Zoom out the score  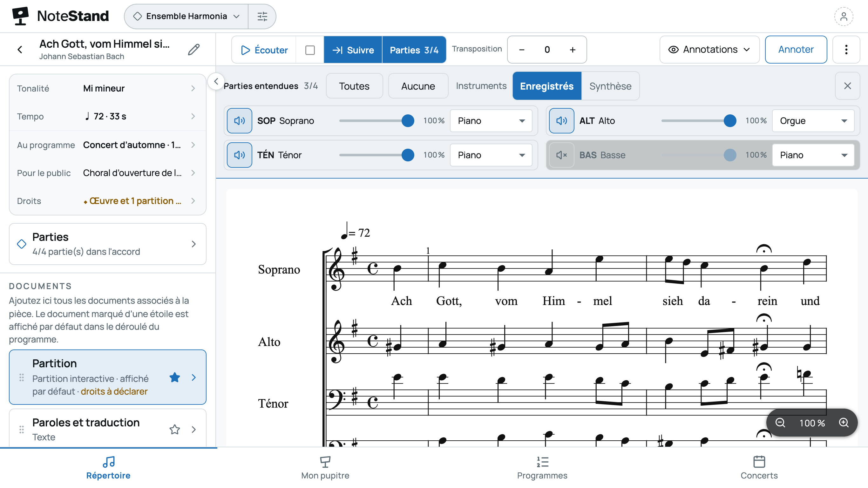point(780,423)
